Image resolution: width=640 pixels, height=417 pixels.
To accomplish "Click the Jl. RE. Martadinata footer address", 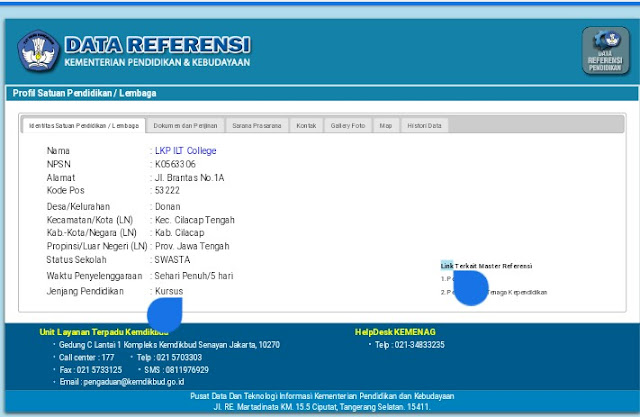I will [x=322, y=407].
